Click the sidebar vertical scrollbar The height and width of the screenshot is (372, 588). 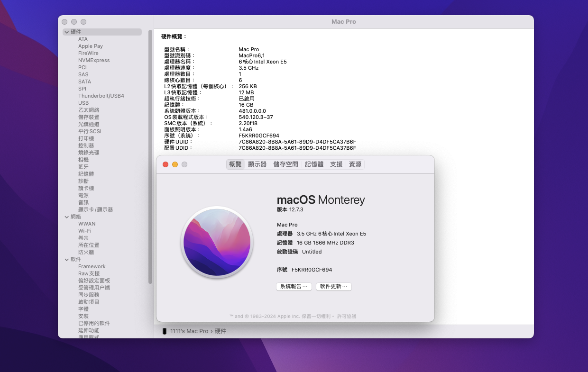pyautogui.click(x=150, y=156)
